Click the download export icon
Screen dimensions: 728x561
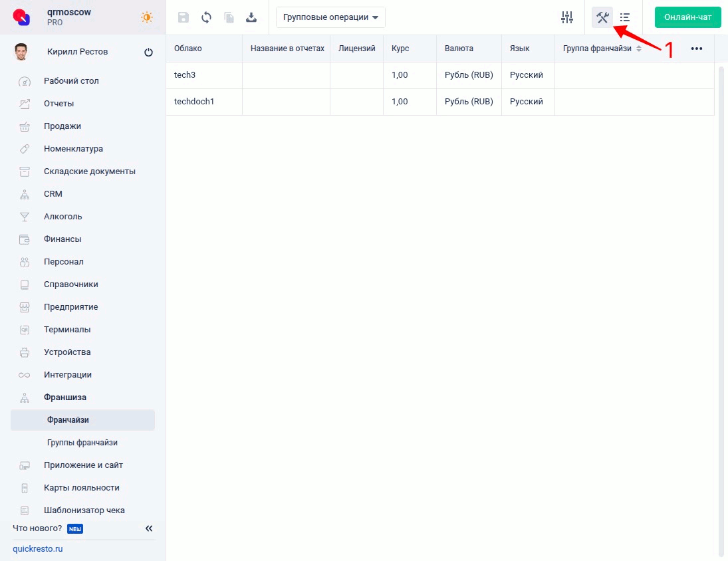point(251,17)
